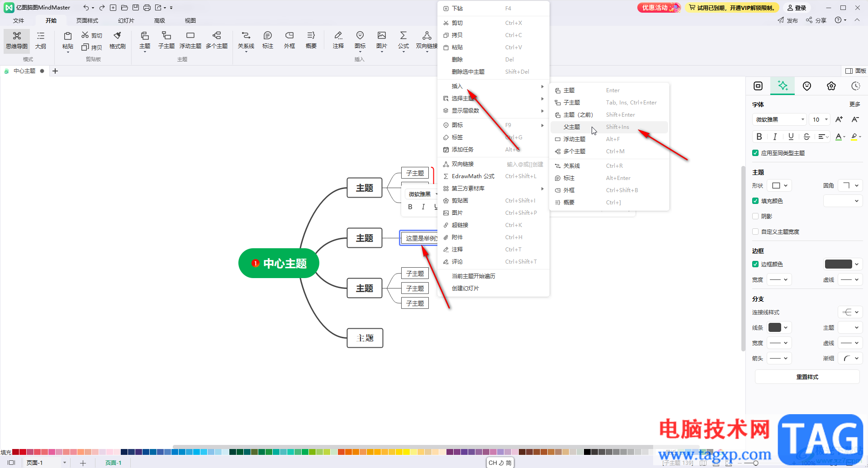This screenshot has height=468, width=868.
Task: Choose 创建幻灯片 in the context menu
Action: 493,288
